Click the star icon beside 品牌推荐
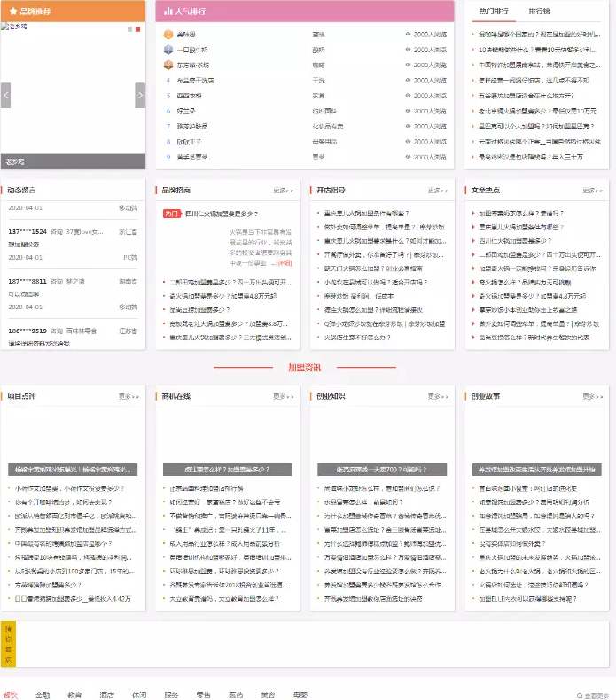The height and width of the screenshot is (700, 616). point(13,12)
